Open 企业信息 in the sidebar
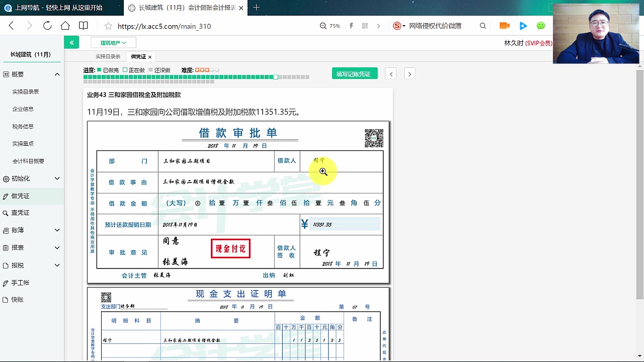Viewport: 644px width, 362px height. click(x=23, y=109)
